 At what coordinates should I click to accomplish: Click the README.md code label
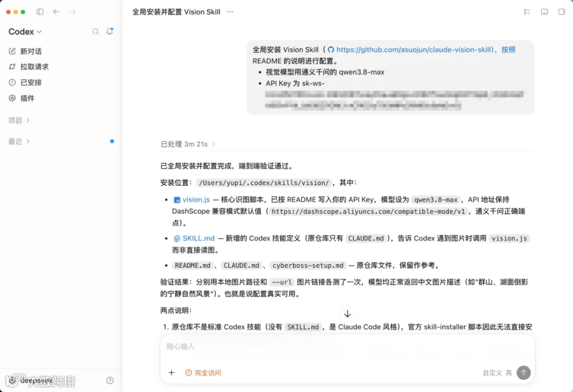coord(192,265)
